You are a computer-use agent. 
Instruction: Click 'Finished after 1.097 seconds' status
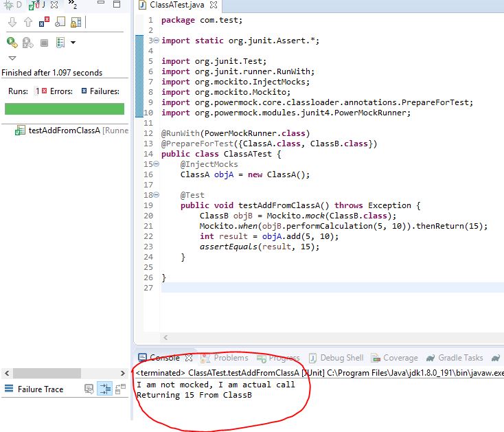click(51, 73)
